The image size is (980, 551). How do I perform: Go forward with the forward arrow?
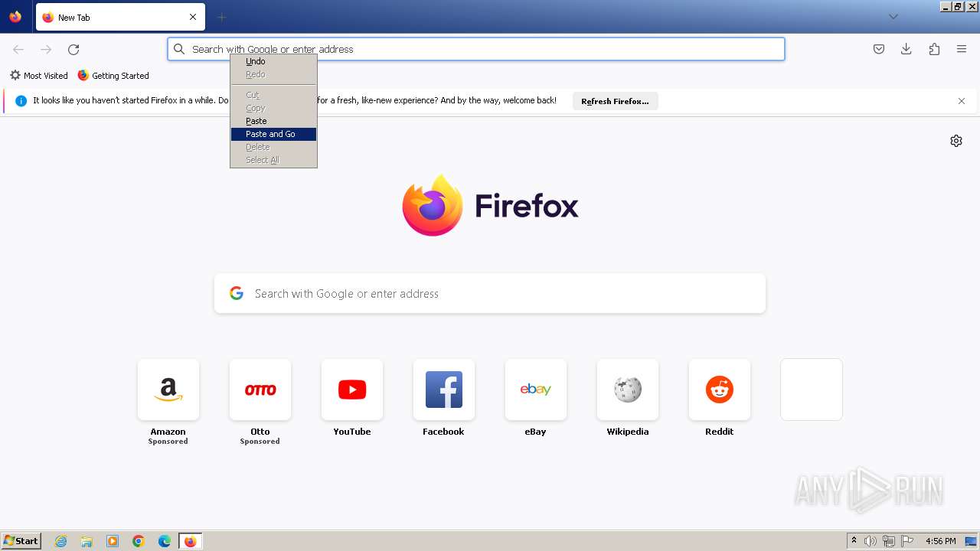pos(46,49)
